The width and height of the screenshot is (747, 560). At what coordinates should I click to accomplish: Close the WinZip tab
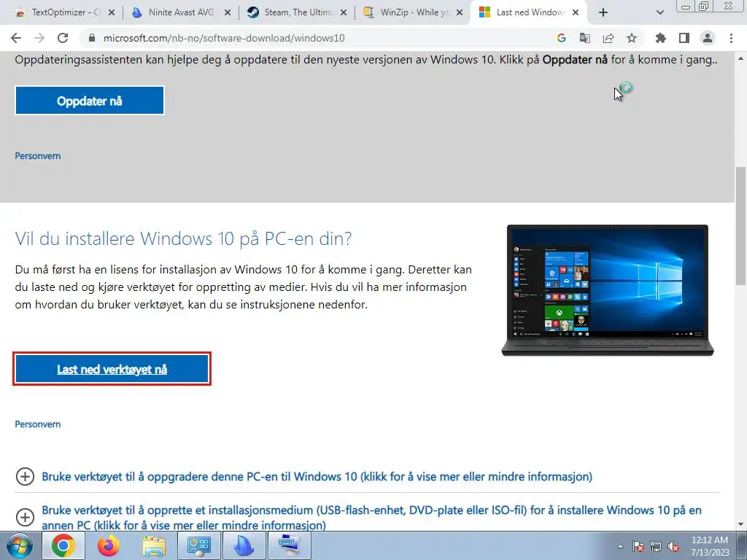[460, 12]
